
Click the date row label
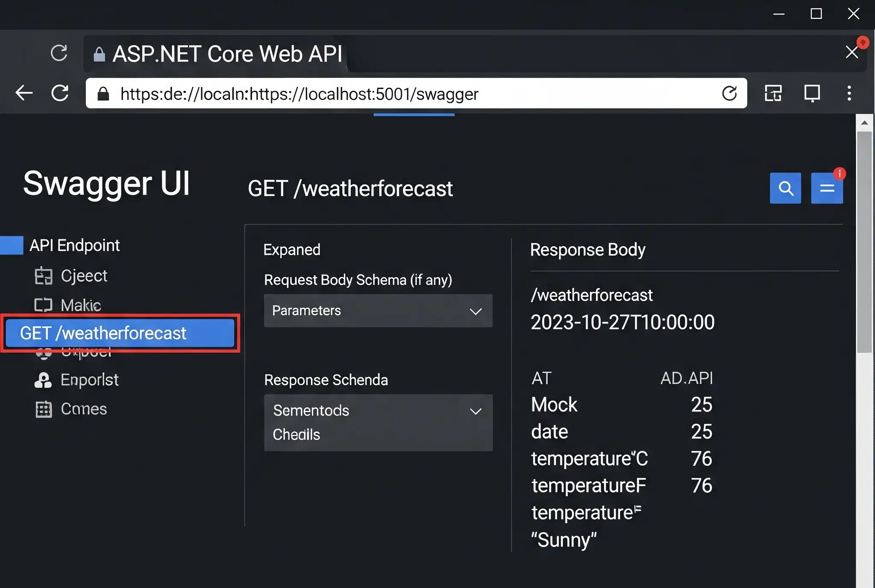tap(549, 432)
